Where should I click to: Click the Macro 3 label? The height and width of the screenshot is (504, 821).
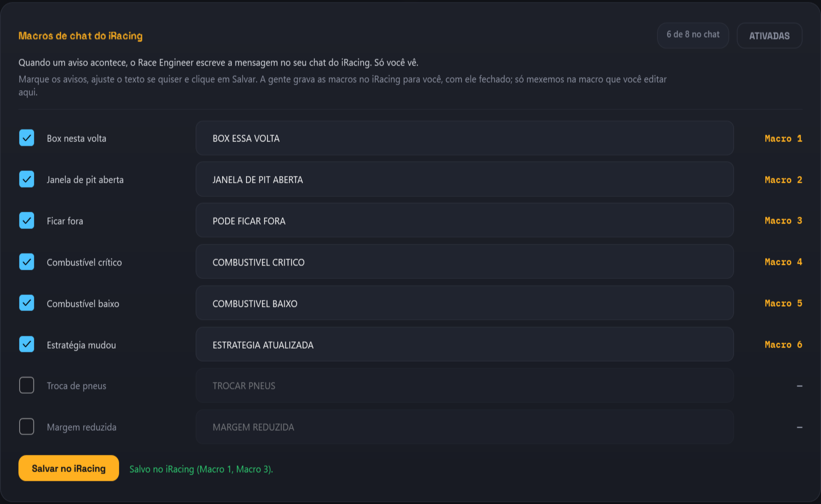(783, 220)
